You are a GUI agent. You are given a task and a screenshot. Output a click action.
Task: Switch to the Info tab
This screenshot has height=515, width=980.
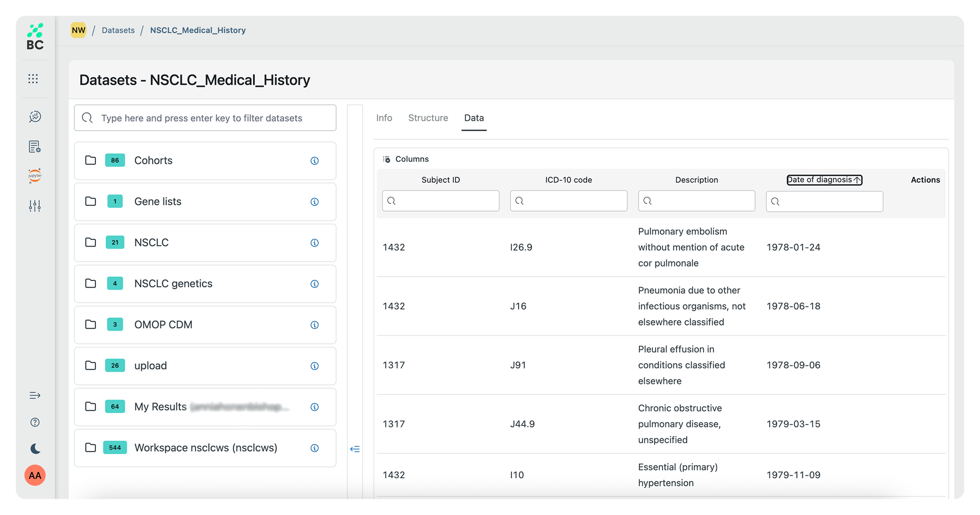(x=384, y=118)
